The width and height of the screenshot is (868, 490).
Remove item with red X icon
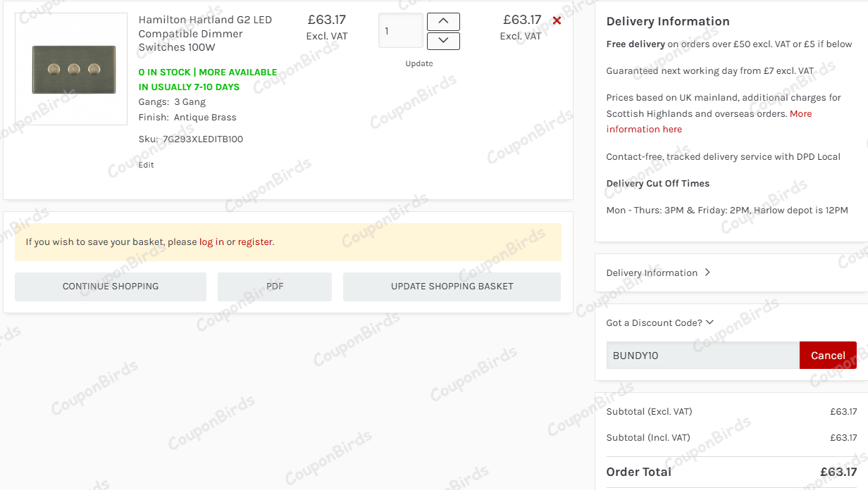coord(557,20)
